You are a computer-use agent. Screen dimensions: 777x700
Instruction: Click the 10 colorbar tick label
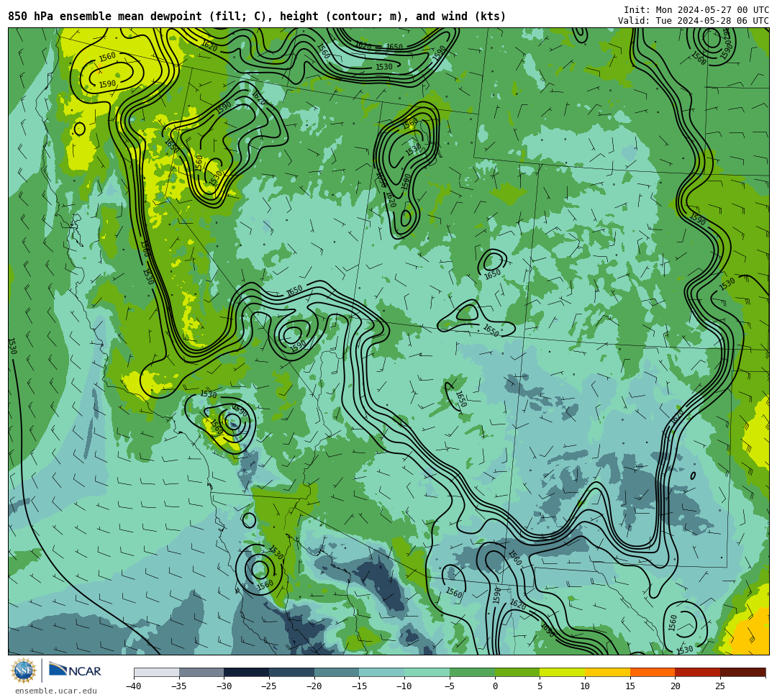(585, 686)
